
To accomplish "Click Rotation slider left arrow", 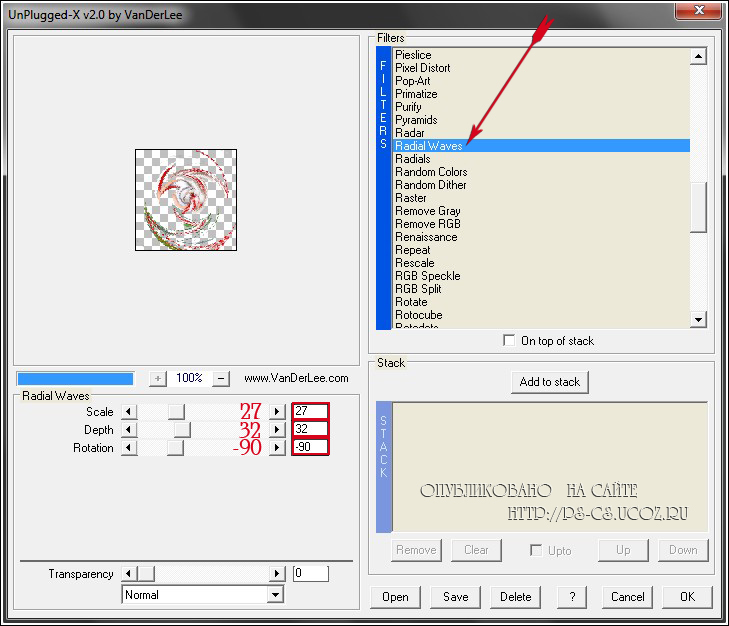I will pos(129,447).
